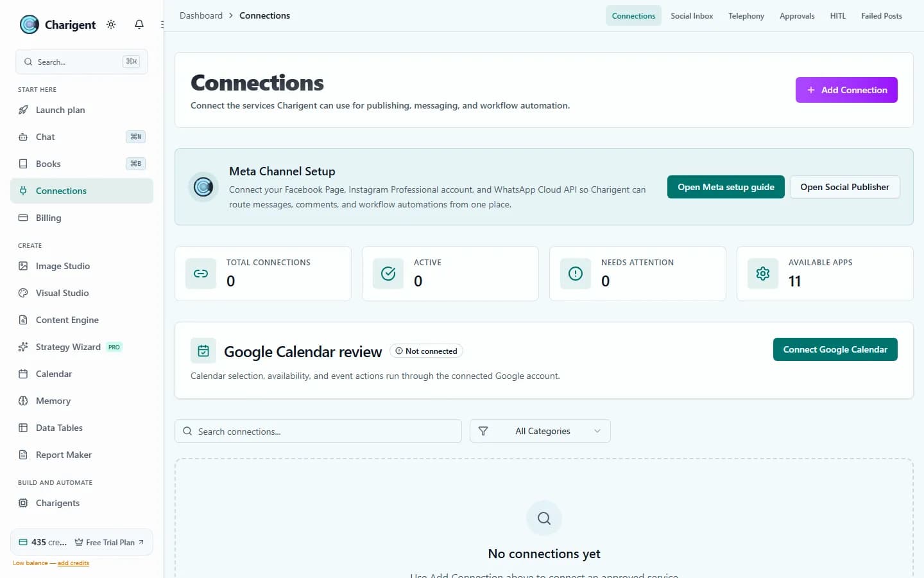Click the Chat robot icon
Screen dimensions: 924x578
23,137
